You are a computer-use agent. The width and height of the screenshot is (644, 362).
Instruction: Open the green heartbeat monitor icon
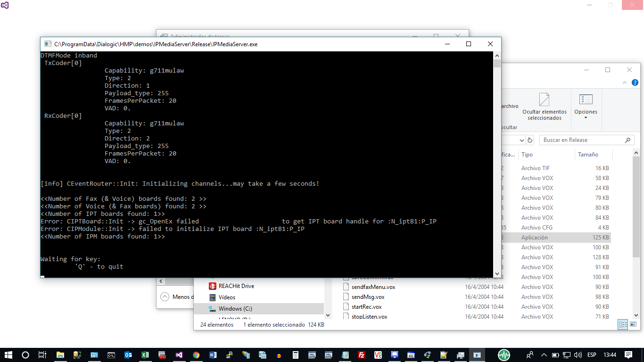(504, 355)
